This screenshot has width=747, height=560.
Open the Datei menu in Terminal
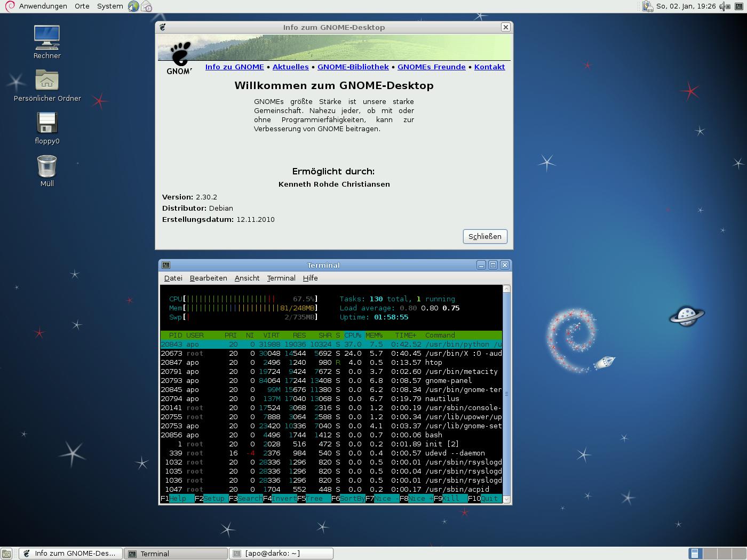pyautogui.click(x=173, y=278)
